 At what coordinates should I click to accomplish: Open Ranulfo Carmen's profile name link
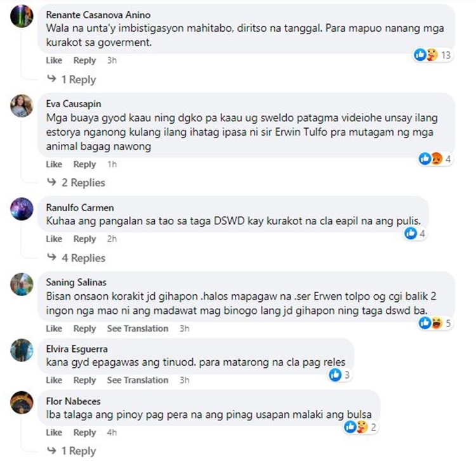80,208
